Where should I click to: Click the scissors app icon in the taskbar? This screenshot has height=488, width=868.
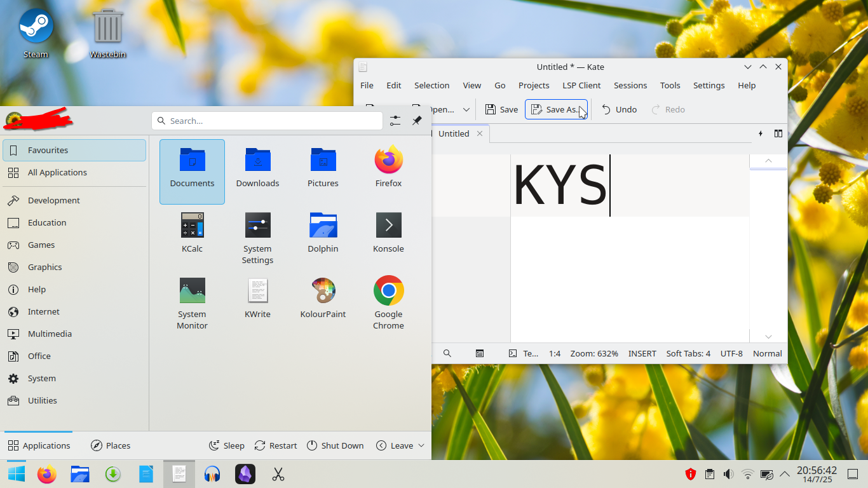(x=278, y=474)
